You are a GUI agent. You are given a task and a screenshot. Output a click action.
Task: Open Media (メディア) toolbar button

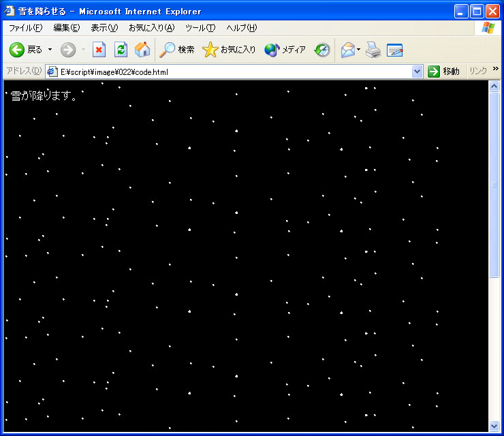tap(285, 50)
